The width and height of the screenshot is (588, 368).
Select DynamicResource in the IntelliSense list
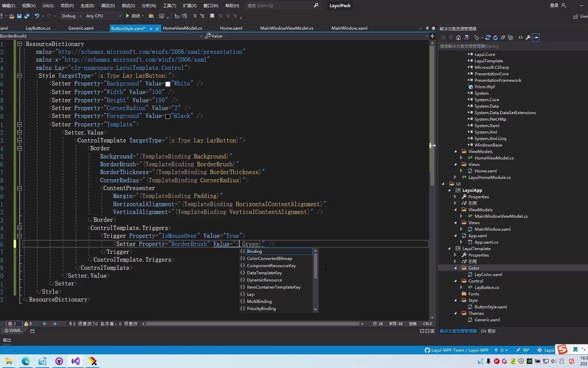276,280
